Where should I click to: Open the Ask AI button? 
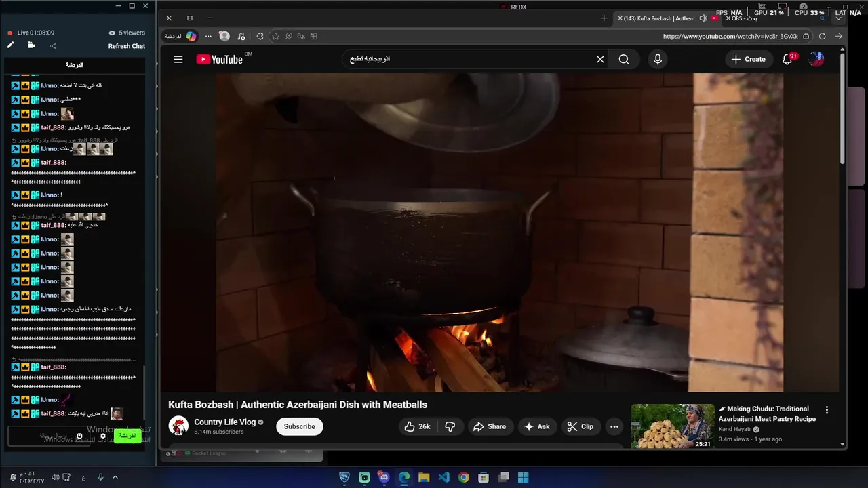pyautogui.click(x=537, y=426)
